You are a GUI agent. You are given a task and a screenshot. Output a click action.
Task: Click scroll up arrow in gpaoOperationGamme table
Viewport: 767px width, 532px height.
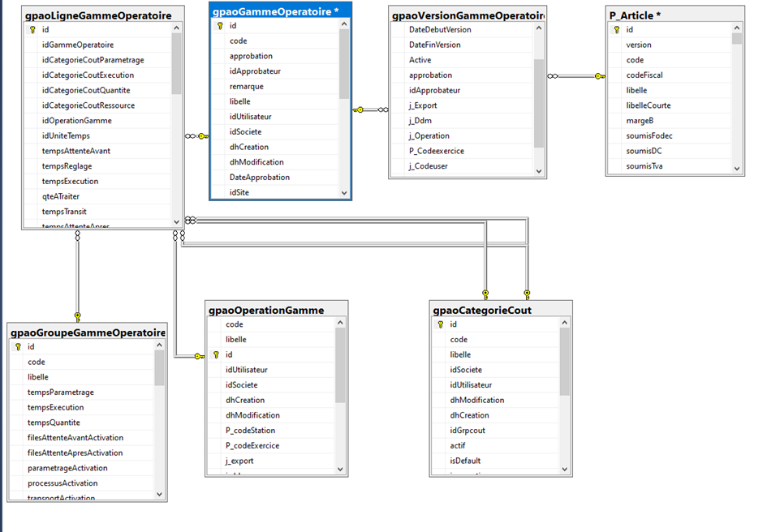click(x=341, y=324)
